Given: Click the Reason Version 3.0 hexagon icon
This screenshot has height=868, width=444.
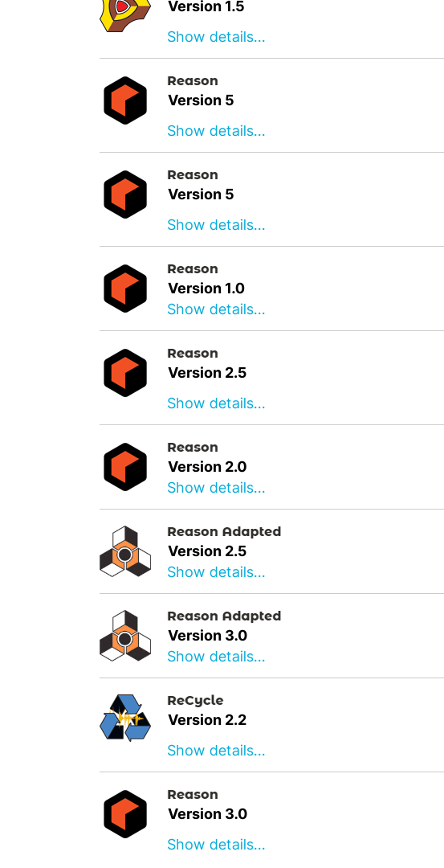Looking at the screenshot, I should point(125,813).
